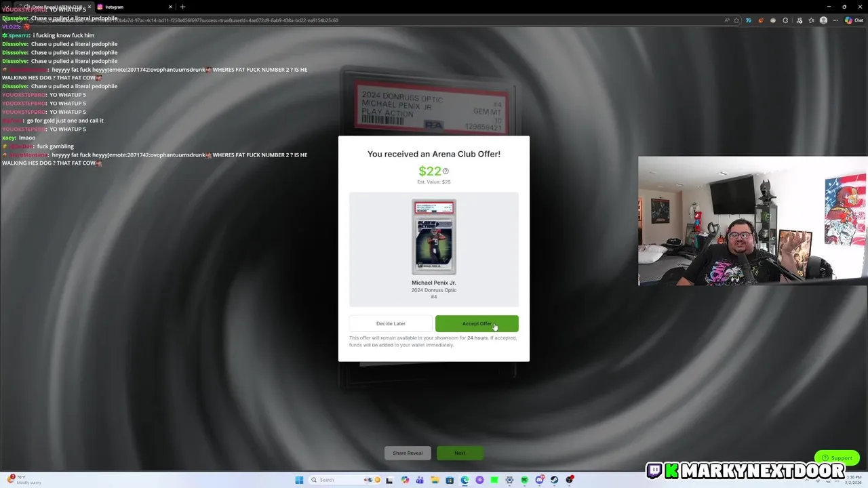
Task: Click the Share Reveal button
Action: [x=408, y=453]
